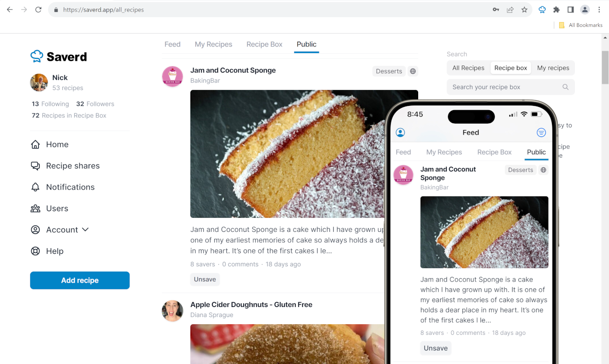Click the browser forward arrow
609x364 pixels.
(x=24, y=10)
